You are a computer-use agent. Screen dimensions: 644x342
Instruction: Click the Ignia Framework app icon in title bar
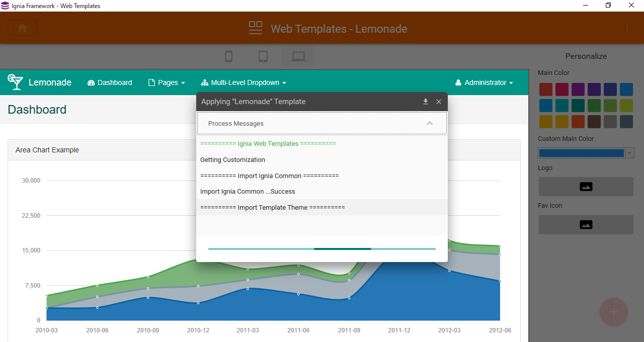5,6
